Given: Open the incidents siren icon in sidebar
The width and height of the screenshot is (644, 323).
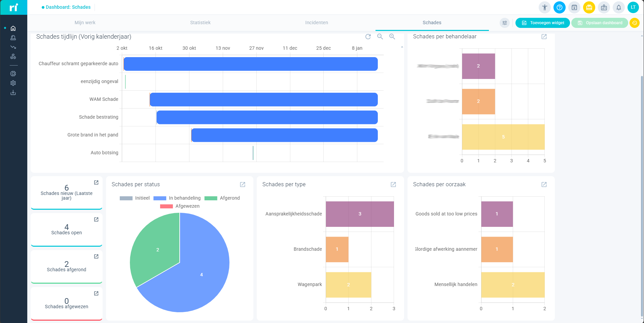Looking at the screenshot, I should [13, 38].
